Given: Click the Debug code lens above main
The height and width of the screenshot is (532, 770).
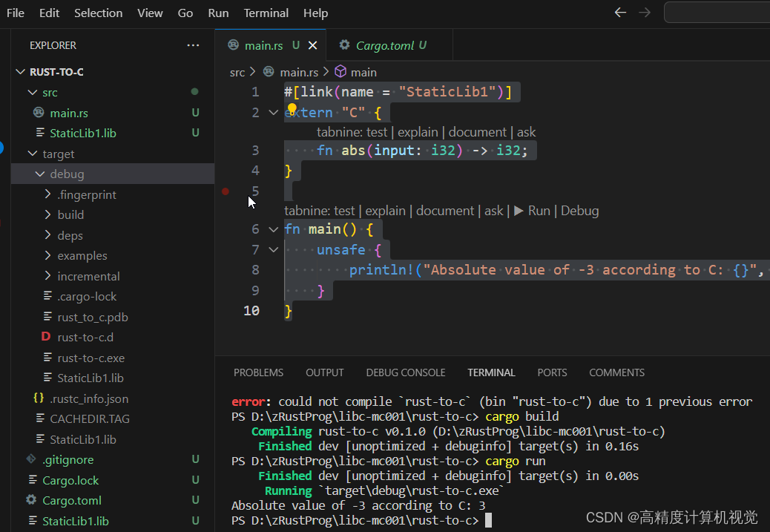Looking at the screenshot, I should point(579,211).
